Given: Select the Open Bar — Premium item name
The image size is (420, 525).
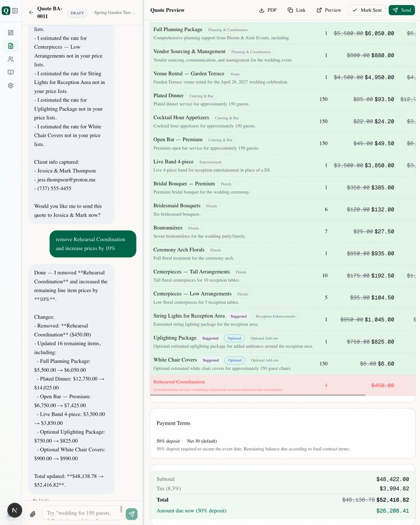Looking at the screenshot, I should click(x=178, y=140).
